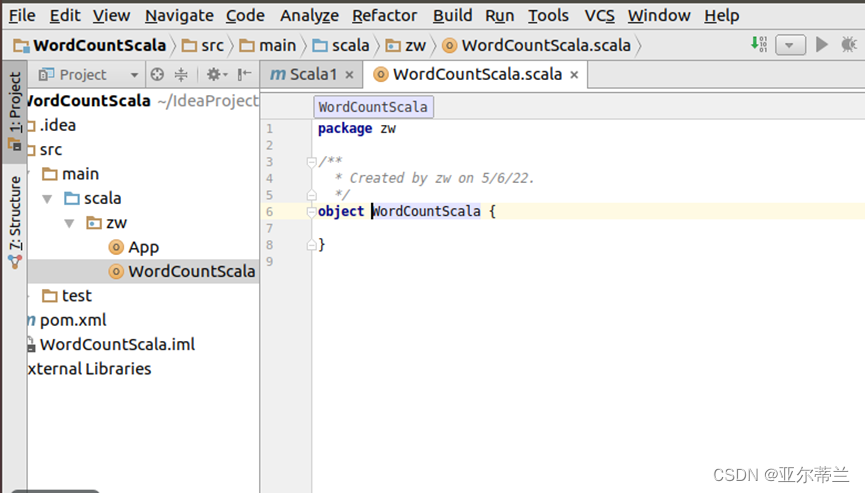
Task: Open the Help menu
Action: click(722, 15)
